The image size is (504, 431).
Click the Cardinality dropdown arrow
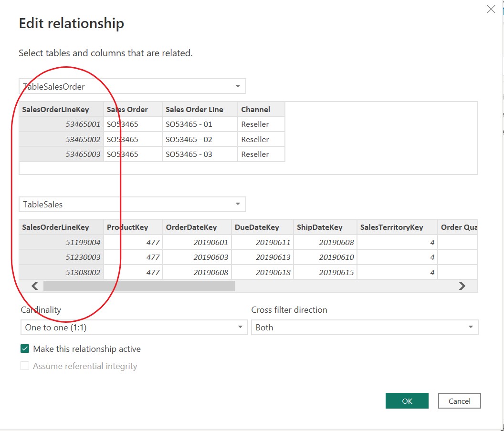tap(240, 327)
